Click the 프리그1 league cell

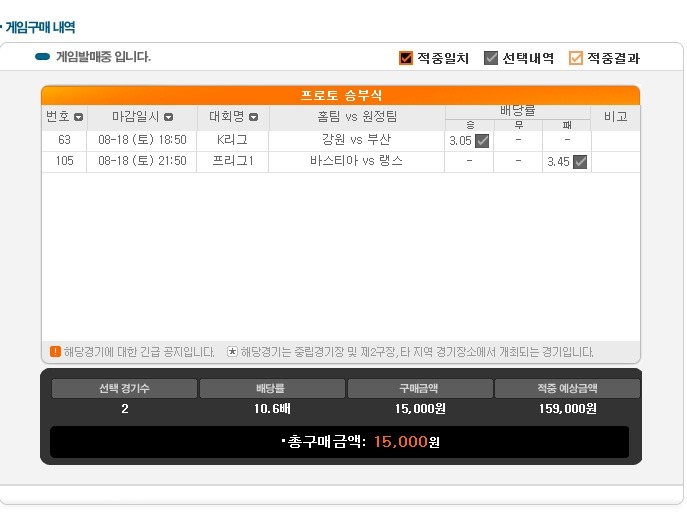(x=232, y=161)
